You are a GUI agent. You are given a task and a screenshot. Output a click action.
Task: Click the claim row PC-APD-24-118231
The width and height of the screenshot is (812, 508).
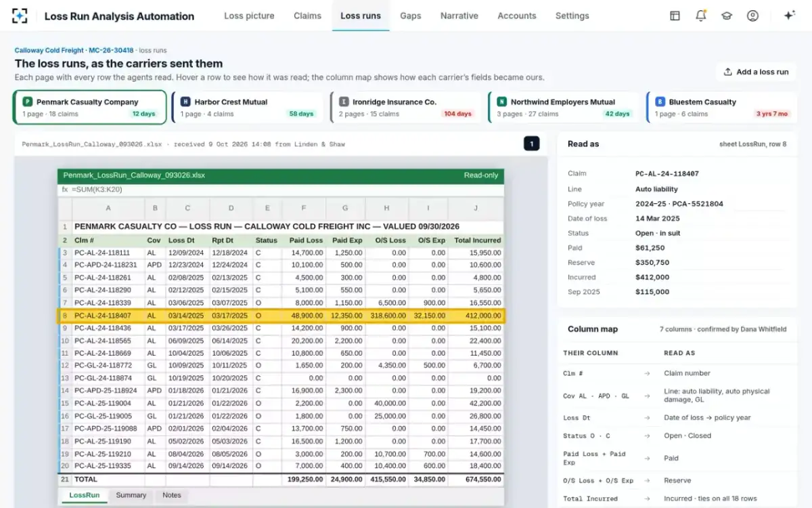click(281, 265)
